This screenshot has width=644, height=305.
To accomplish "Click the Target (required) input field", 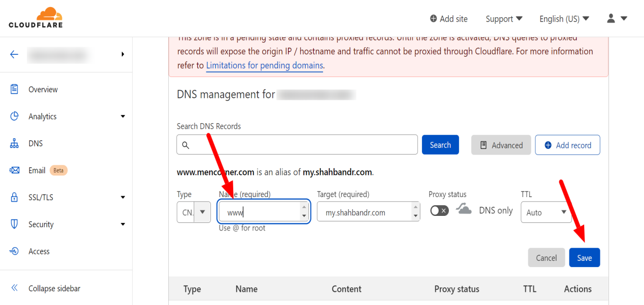I will (x=369, y=212).
